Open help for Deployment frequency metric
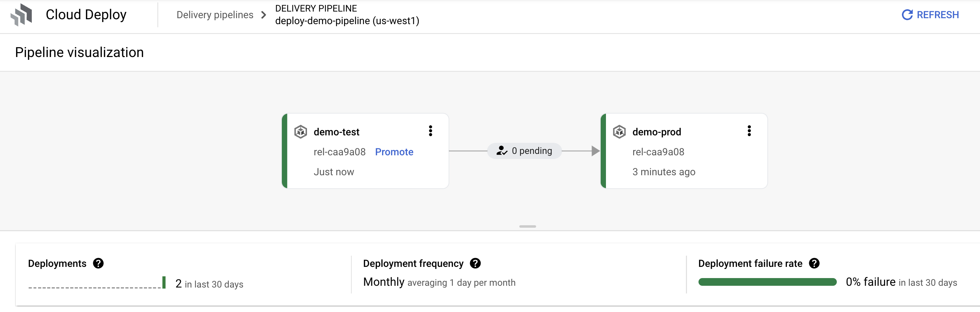 pos(475,263)
